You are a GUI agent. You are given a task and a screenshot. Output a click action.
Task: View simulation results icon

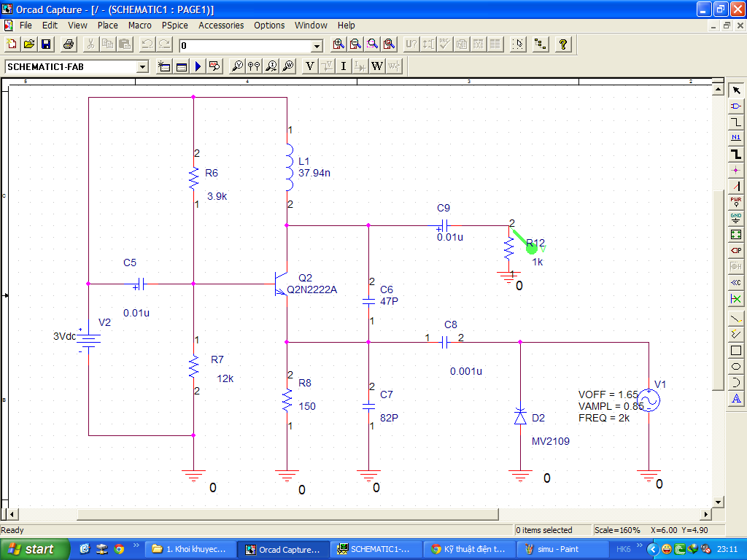[x=215, y=66]
